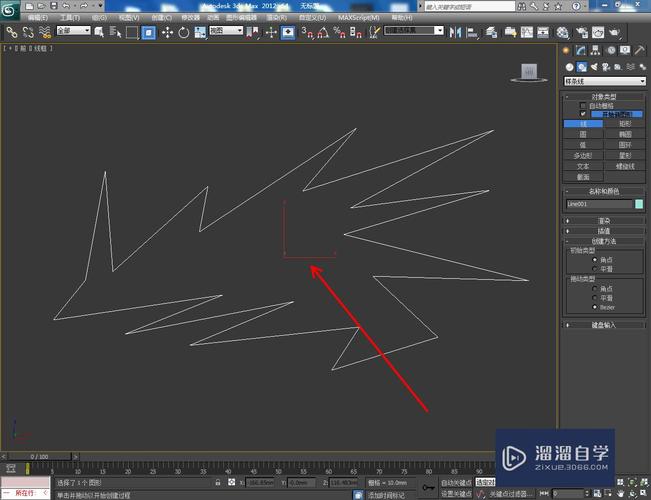Open the Curve Editor icon

[526, 32]
